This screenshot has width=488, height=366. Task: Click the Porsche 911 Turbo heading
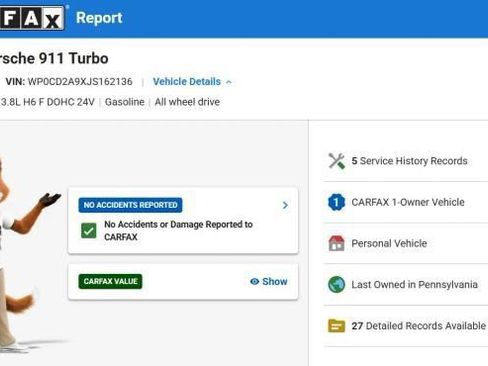click(54, 58)
